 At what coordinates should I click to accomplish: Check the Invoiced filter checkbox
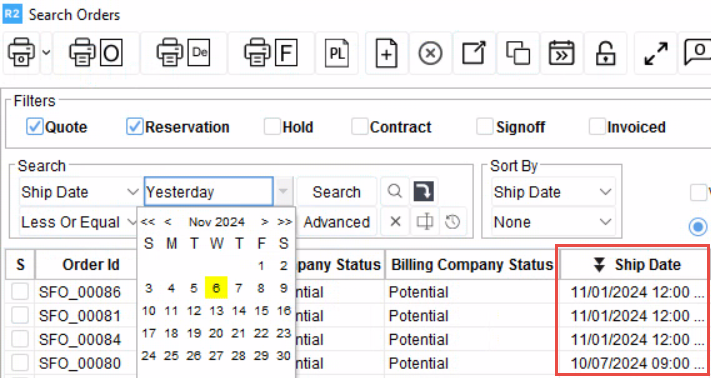[x=597, y=127]
